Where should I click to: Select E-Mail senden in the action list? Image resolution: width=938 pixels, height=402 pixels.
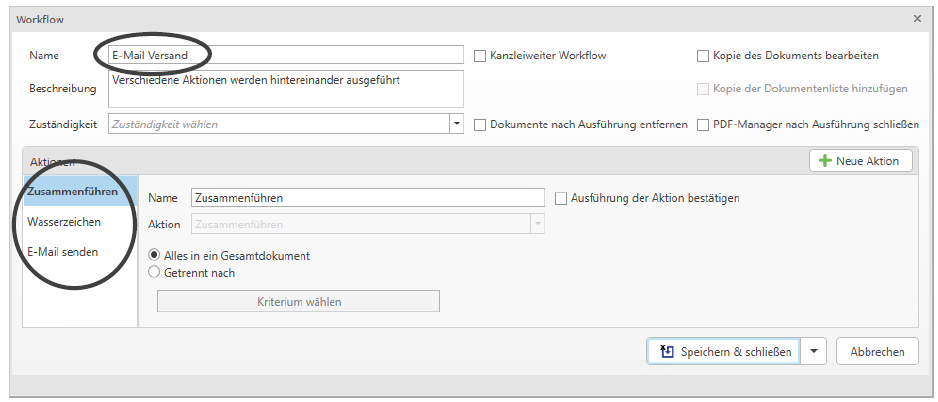(x=62, y=252)
